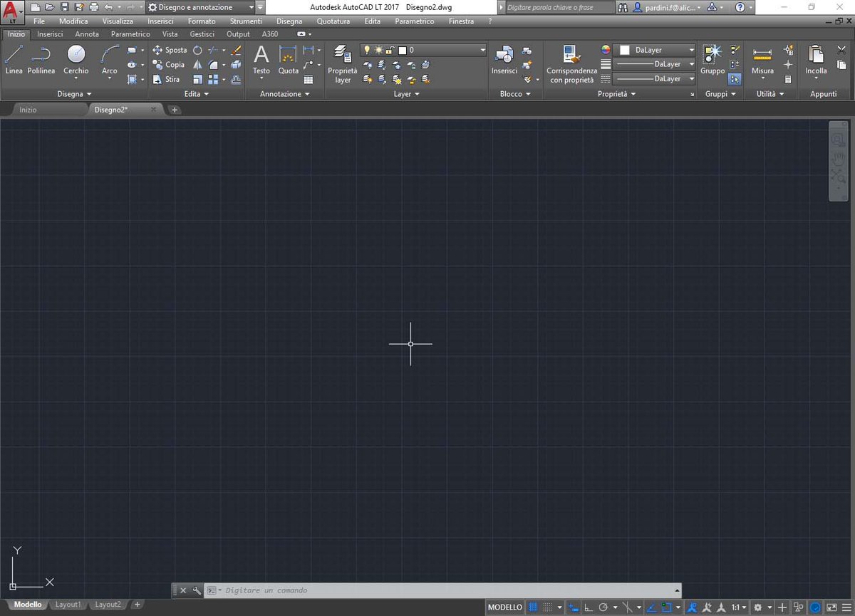Toggle grid display in the status bar
The width and height of the screenshot is (855, 616).
[533, 607]
